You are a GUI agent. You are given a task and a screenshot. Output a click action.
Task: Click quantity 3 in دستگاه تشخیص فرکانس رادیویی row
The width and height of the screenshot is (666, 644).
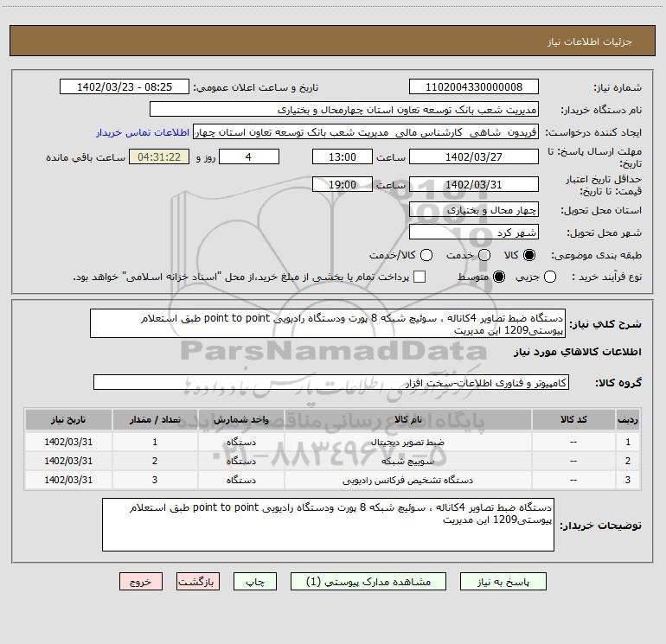155,480
